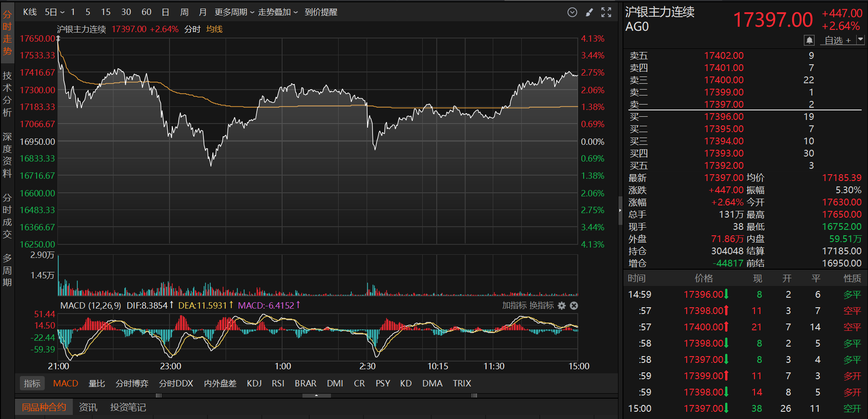
Task: Click the circled down-arrow icon above chart
Action: pos(572,12)
